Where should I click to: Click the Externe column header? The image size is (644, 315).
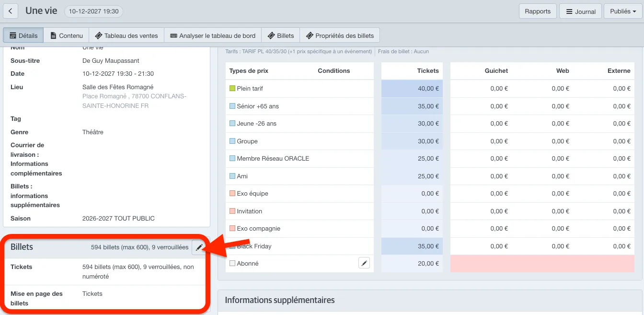click(619, 70)
